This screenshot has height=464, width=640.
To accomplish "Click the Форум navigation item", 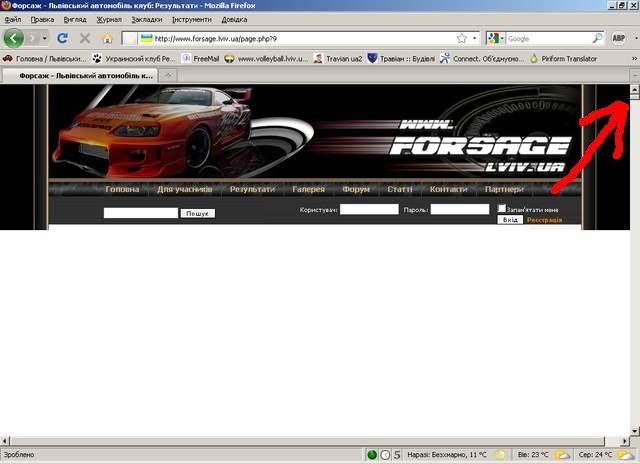I will 356,189.
